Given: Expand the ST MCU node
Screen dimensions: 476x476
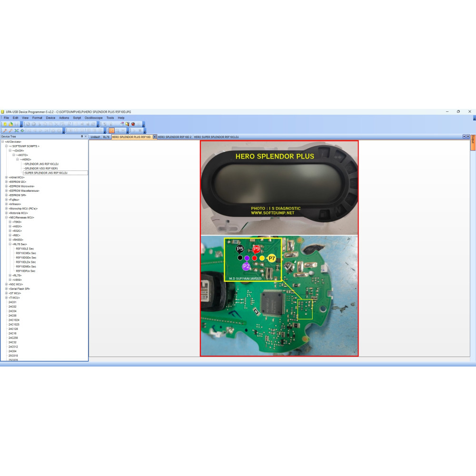Looking at the screenshot, I should (x=6, y=293).
